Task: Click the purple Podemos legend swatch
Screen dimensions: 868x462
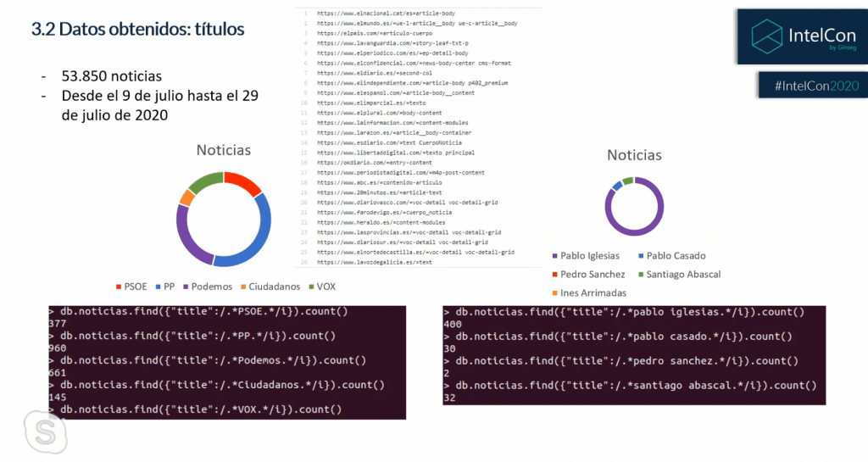Action: [x=186, y=287]
